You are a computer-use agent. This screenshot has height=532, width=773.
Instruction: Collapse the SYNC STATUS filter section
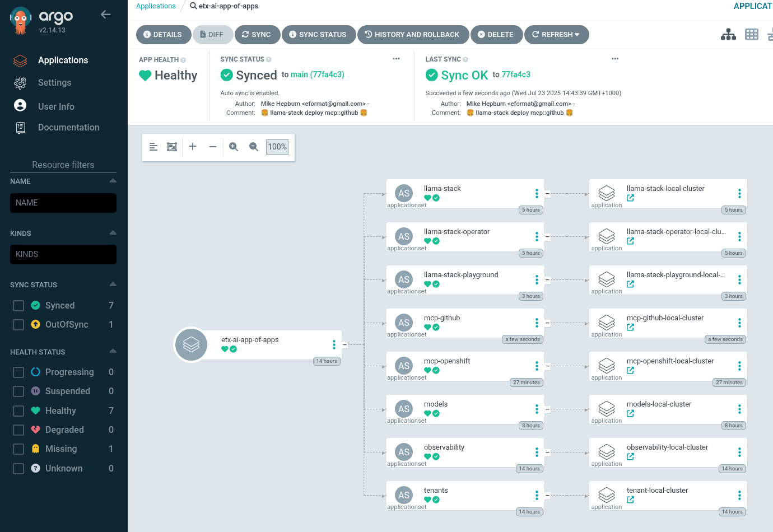coord(113,284)
